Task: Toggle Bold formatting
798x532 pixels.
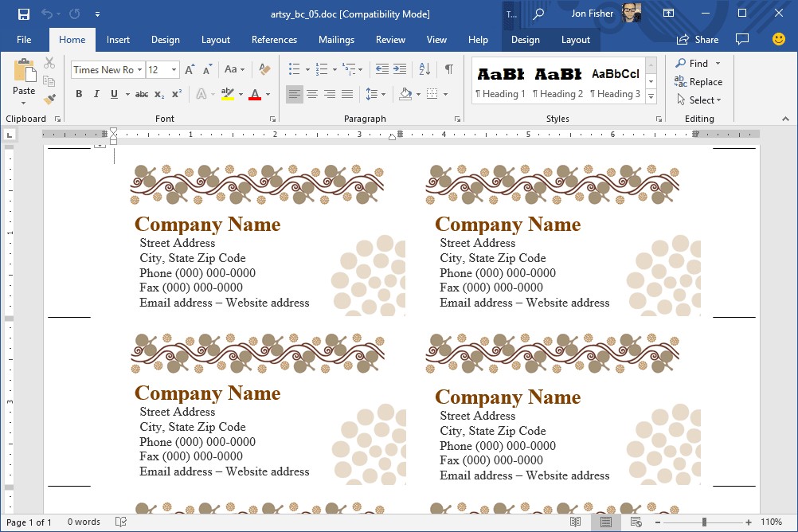Action: (79, 94)
